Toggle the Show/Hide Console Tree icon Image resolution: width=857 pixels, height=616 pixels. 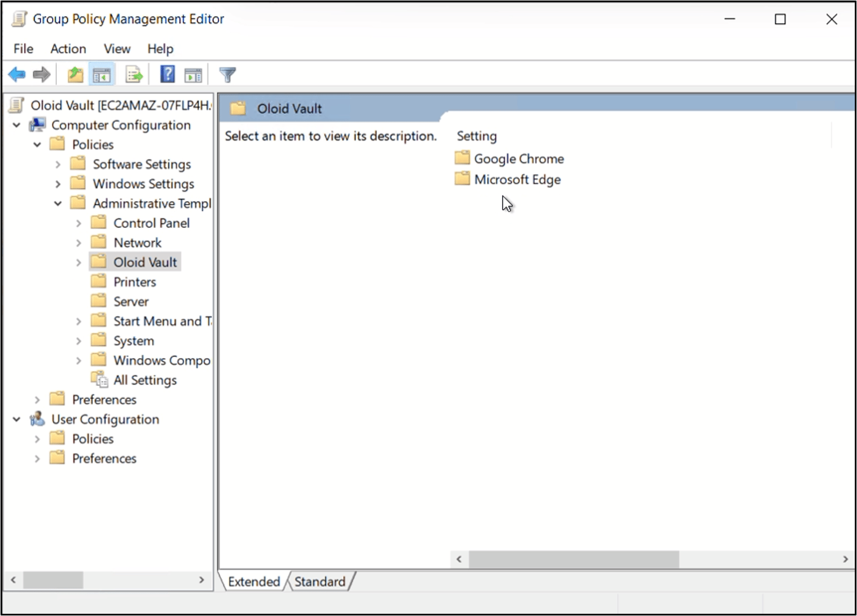point(102,74)
